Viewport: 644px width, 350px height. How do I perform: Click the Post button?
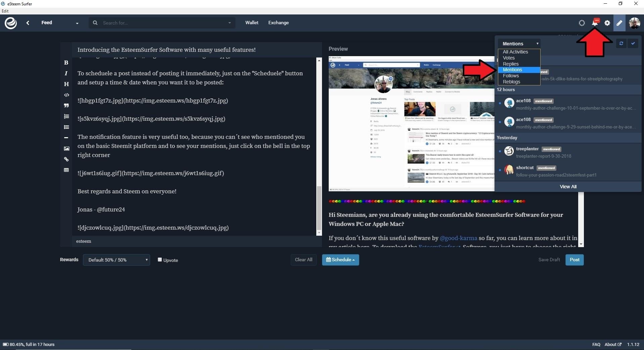click(x=574, y=260)
